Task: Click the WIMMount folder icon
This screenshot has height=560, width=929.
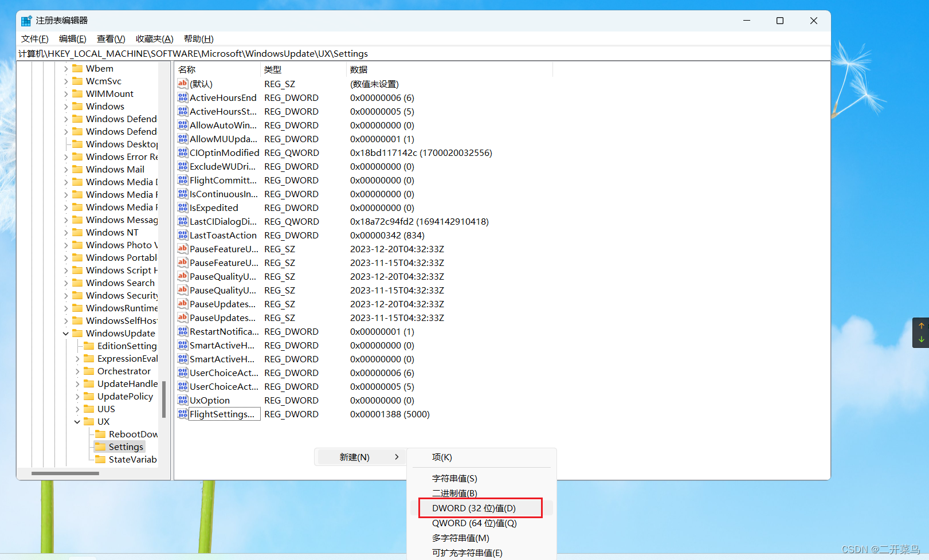Action: pos(77,93)
